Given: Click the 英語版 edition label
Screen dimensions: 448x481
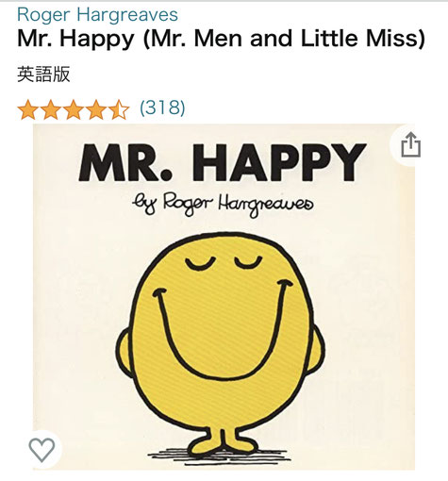Looking at the screenshot, I should [43, 75].
